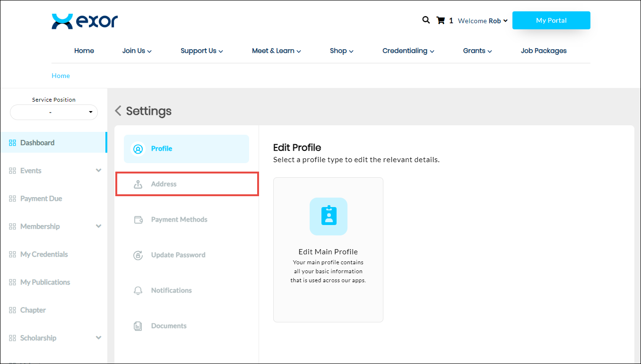
Task: Expand the Membership sidebar section
Action: point(98,226)
